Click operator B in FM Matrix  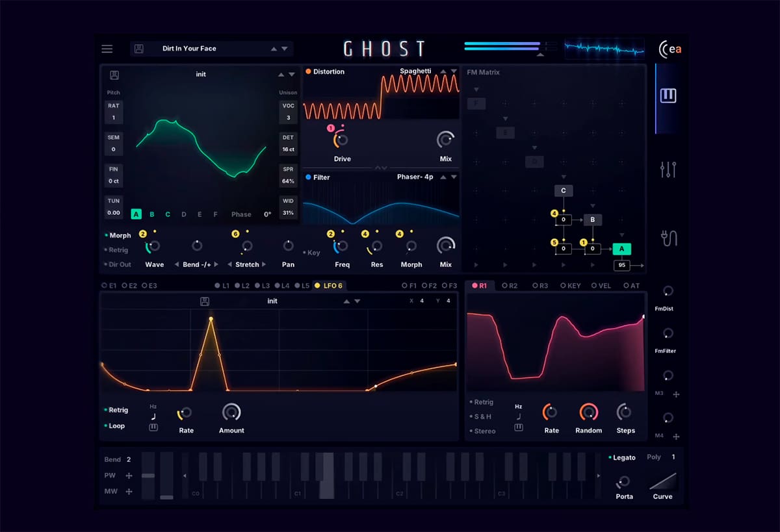(x=593, y=220)
